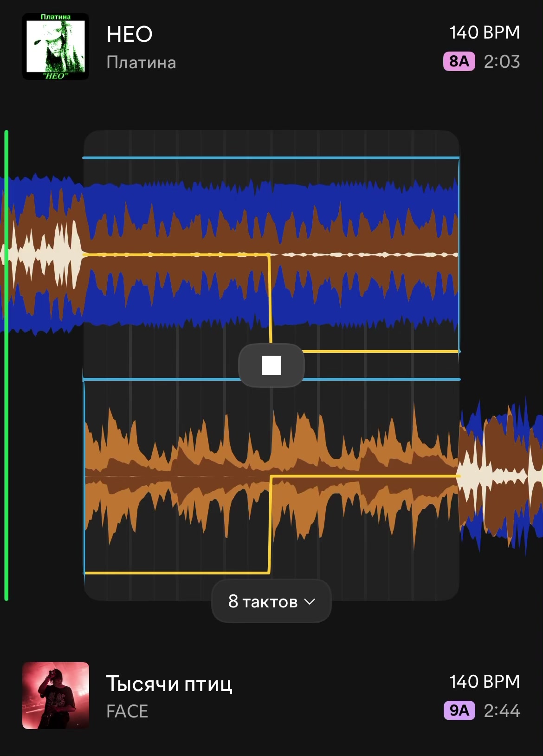This screenshot has height=756, width=543.
Task: Click the upper yellow volume automation line
Action: pyautogui.click(x=176, y=255)
